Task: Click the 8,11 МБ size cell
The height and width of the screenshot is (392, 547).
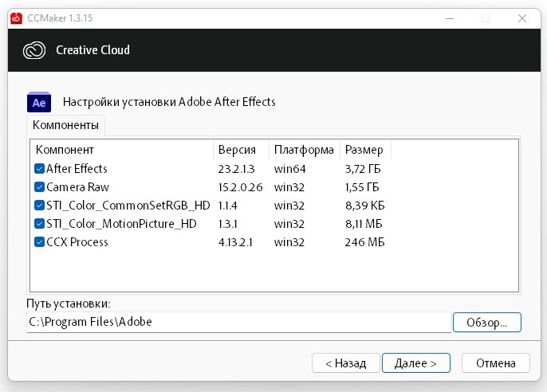Action: [x=364, y=224]
